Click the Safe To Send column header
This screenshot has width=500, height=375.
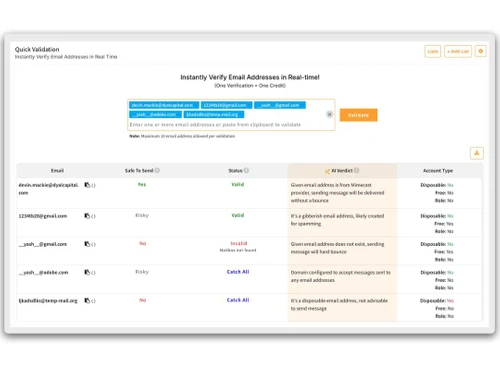coord(139,171)
